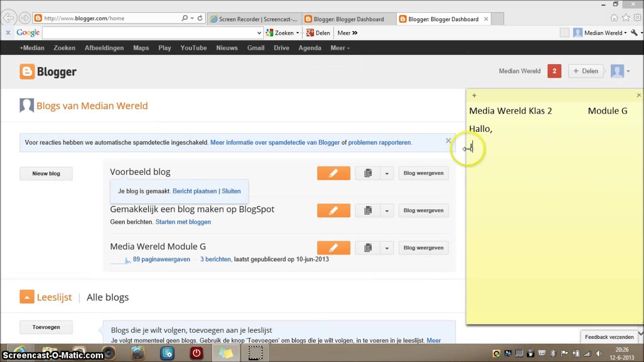Screen dimensions: 644x362
Task: Click the Delen share button in Blogger header
Action: click(x=586, y=71)
